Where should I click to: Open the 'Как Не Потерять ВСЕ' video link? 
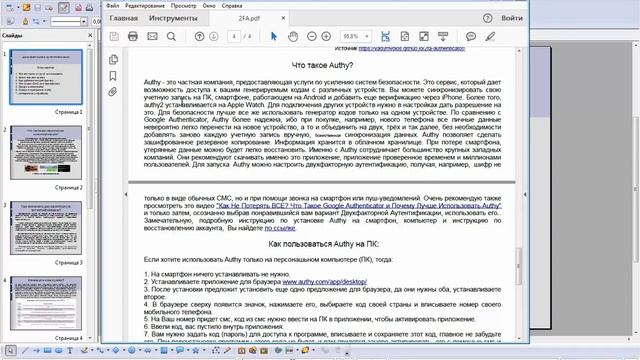[x=359, y=205]
